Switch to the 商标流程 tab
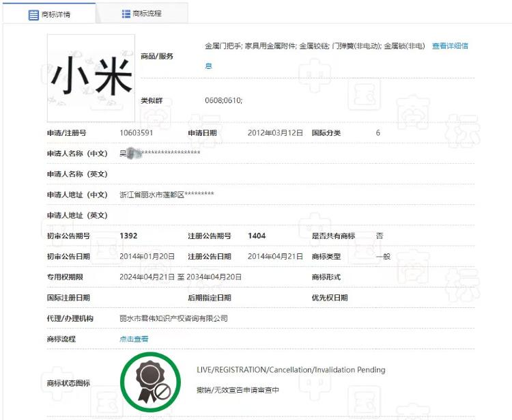 coord(142,14)
